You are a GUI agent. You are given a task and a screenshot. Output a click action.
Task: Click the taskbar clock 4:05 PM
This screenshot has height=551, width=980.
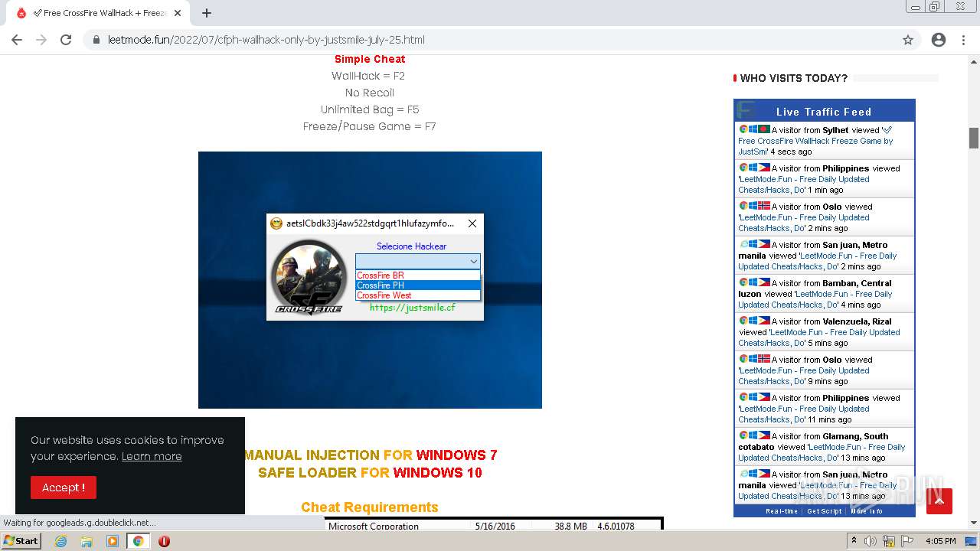click(940, 541)
